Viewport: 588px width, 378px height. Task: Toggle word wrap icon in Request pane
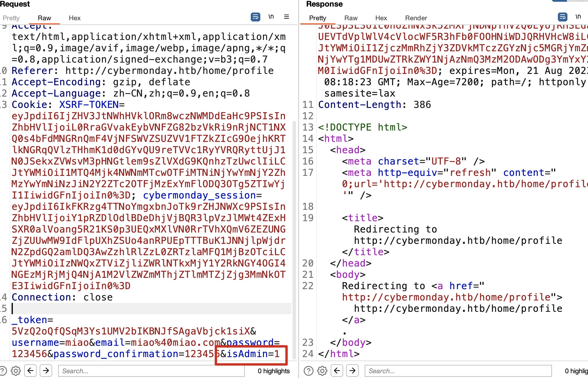pos(256,17)
